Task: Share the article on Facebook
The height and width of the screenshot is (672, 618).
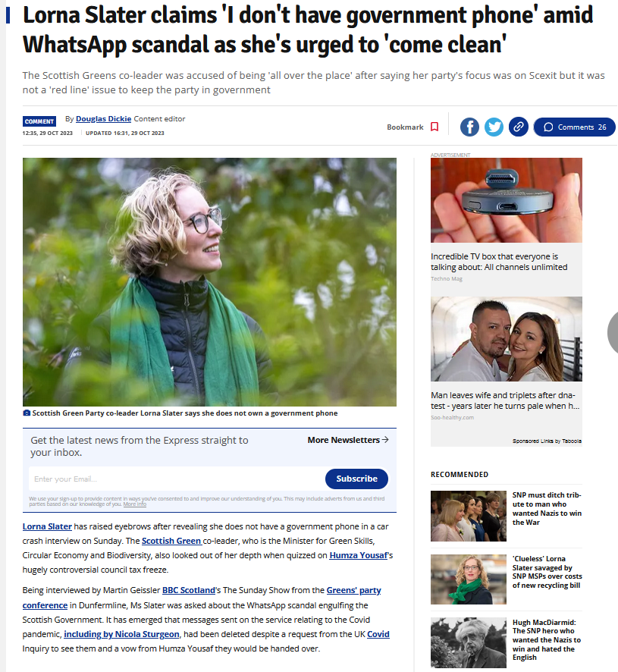Action: point(469,127)
